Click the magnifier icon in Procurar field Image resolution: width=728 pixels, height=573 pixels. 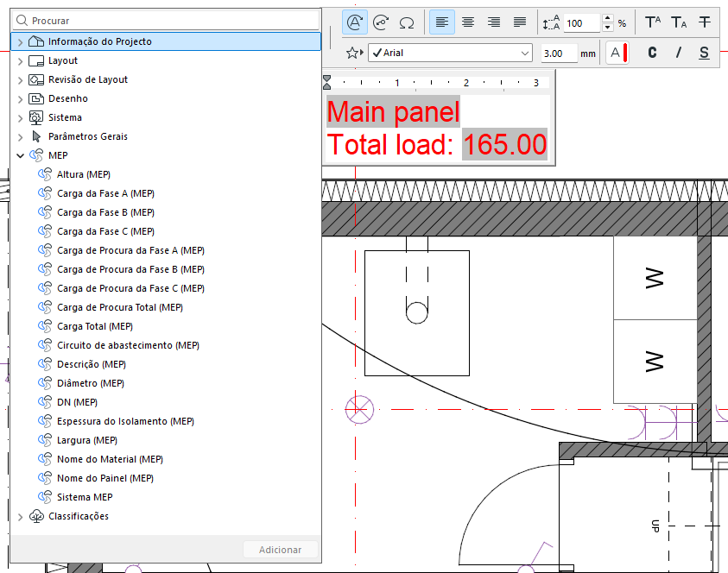coord(22,21)
